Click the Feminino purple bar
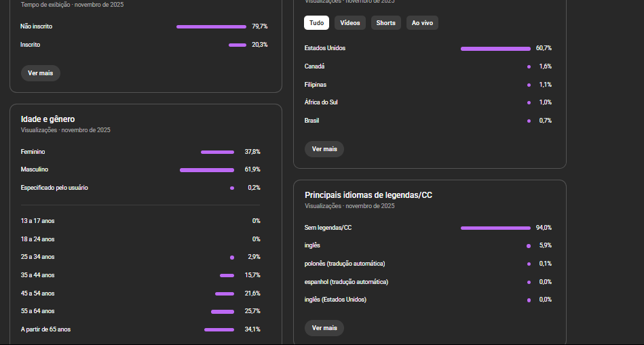This screenshot has width=644, height=345. (x=217, y=152)
